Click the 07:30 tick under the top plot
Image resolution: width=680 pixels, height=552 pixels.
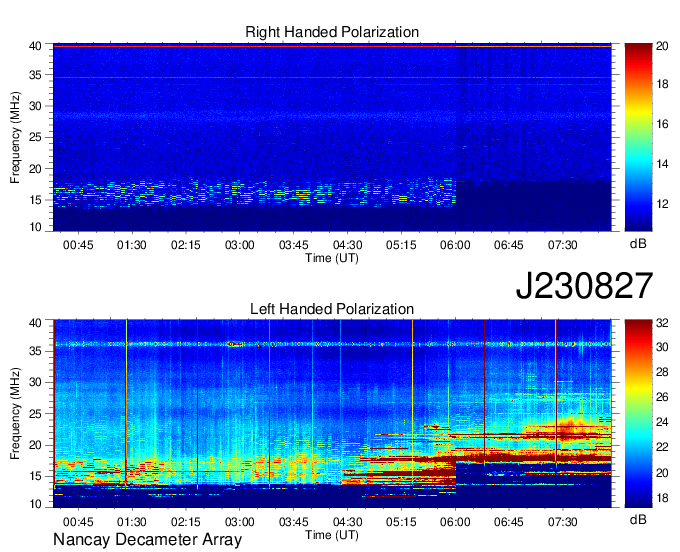[562, 245]
